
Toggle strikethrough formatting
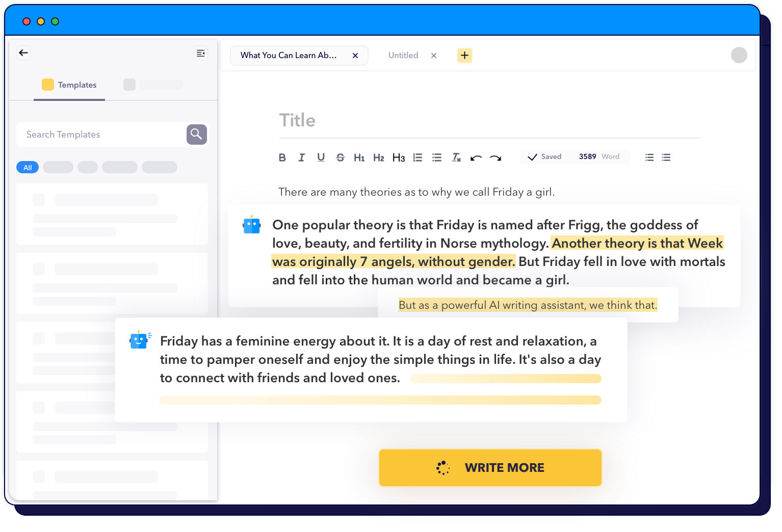[x=340, y=157]
